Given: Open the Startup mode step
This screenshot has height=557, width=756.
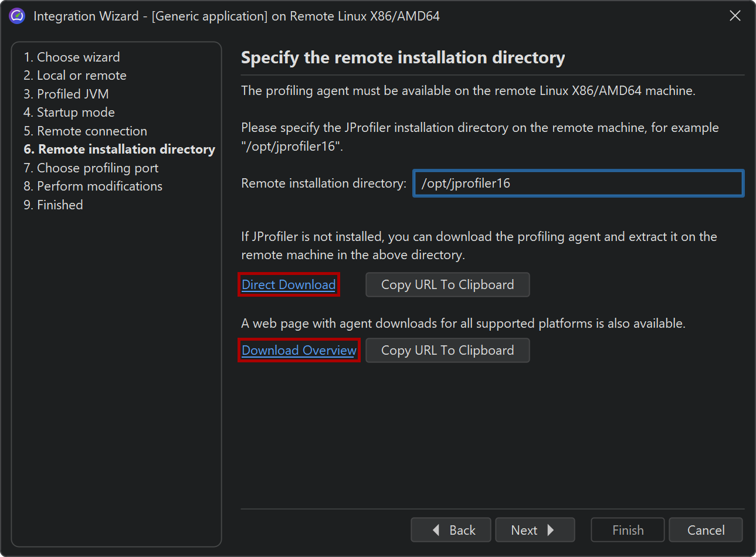Looking at the screenshot, I should (x=69, y=113).
